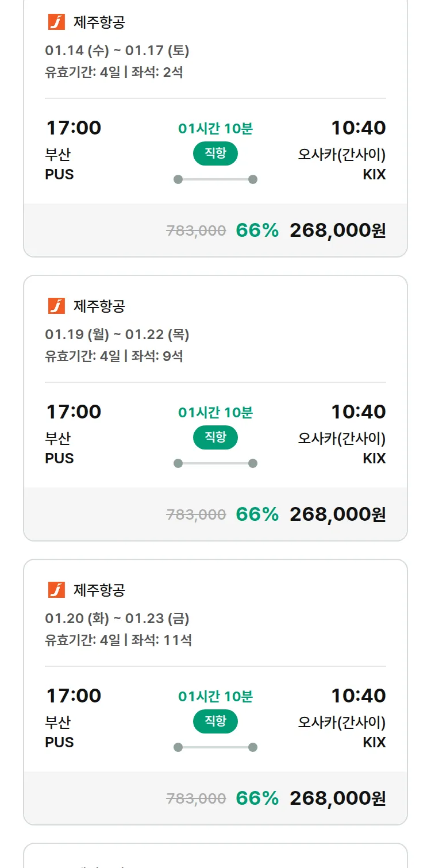Select the 268,000원 price for 01.19 flight
431x868 pixels.
point(337,514)
